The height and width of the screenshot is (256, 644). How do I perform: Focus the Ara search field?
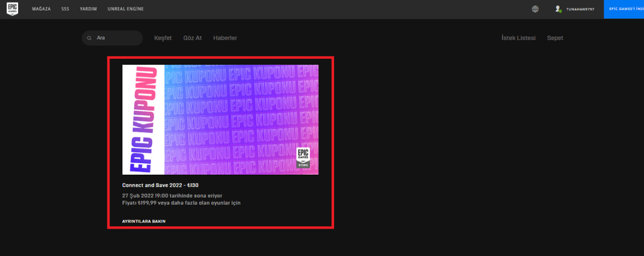[116, 38]
